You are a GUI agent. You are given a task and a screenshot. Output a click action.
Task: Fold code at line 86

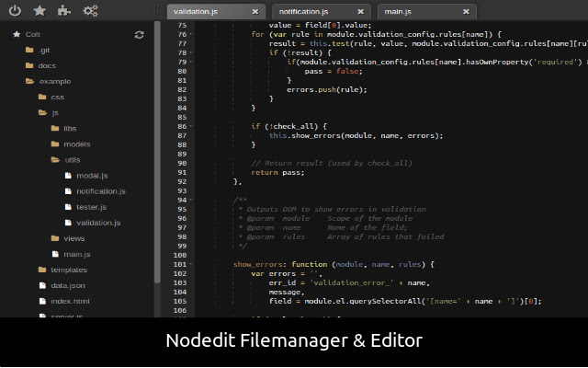[191, 126]
